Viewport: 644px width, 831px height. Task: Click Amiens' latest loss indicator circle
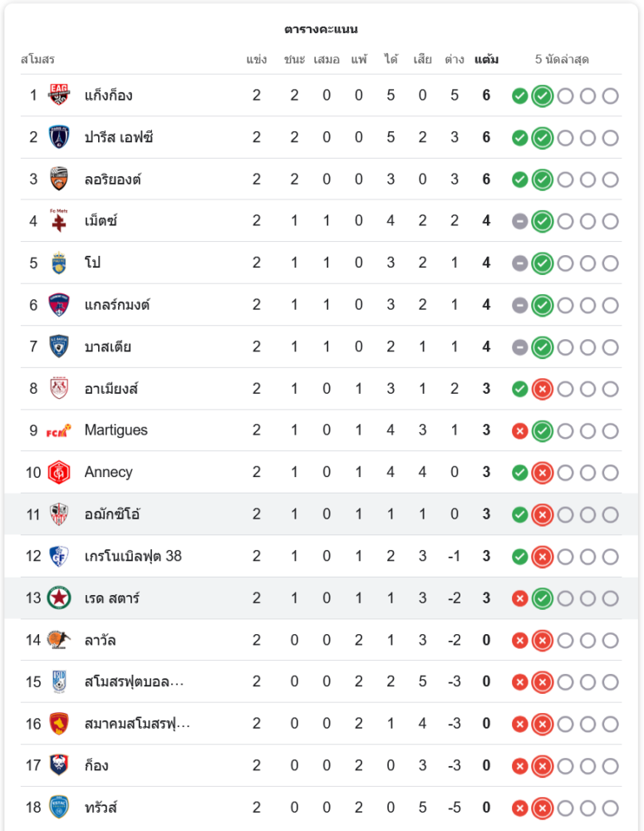pyautogui.click(x=543, y=390)
